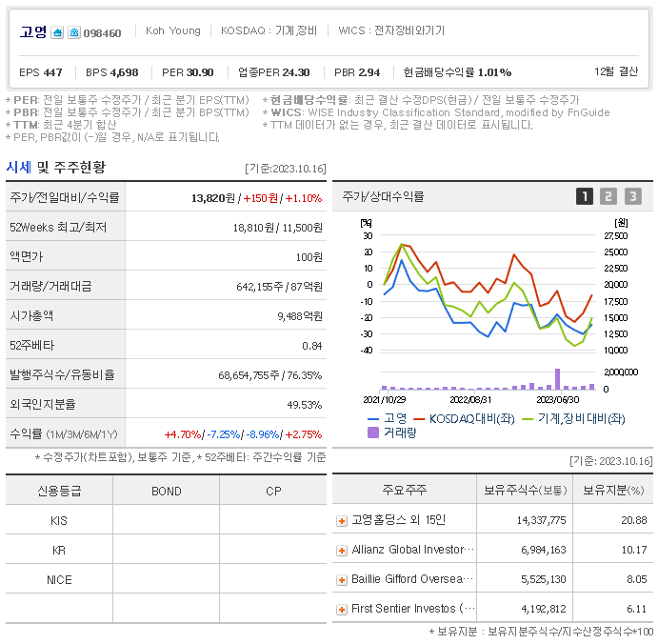Image resolution: width=658 pixels, height=644 pixels.
Task: Select 68,654,755주 / 76.35% value
Action: (269, 375)
